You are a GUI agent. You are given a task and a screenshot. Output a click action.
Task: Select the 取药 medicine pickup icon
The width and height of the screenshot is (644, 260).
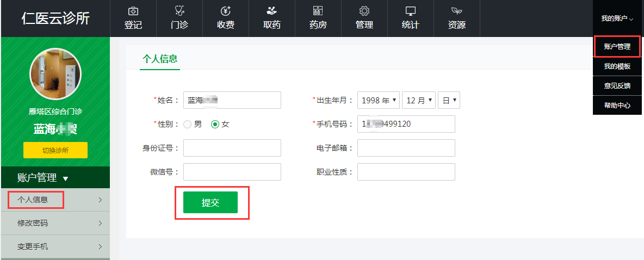coord(271,11)
